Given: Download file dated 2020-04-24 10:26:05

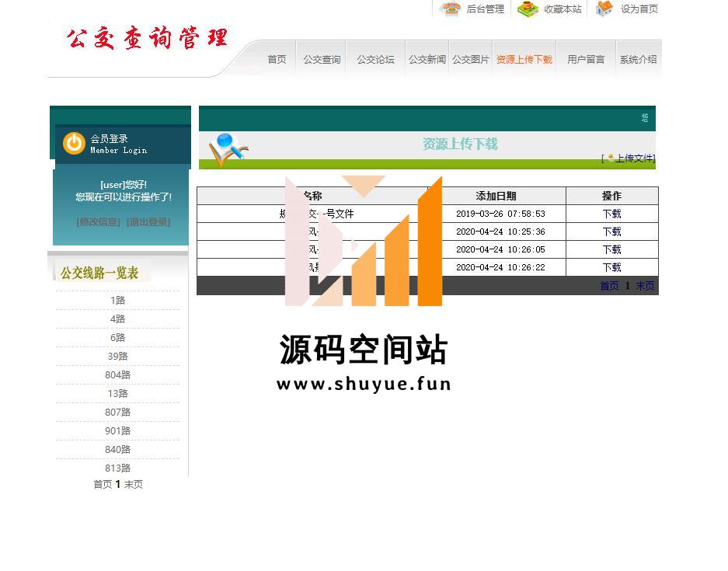Looking at the screenshot, I should [x=612, y=249].
